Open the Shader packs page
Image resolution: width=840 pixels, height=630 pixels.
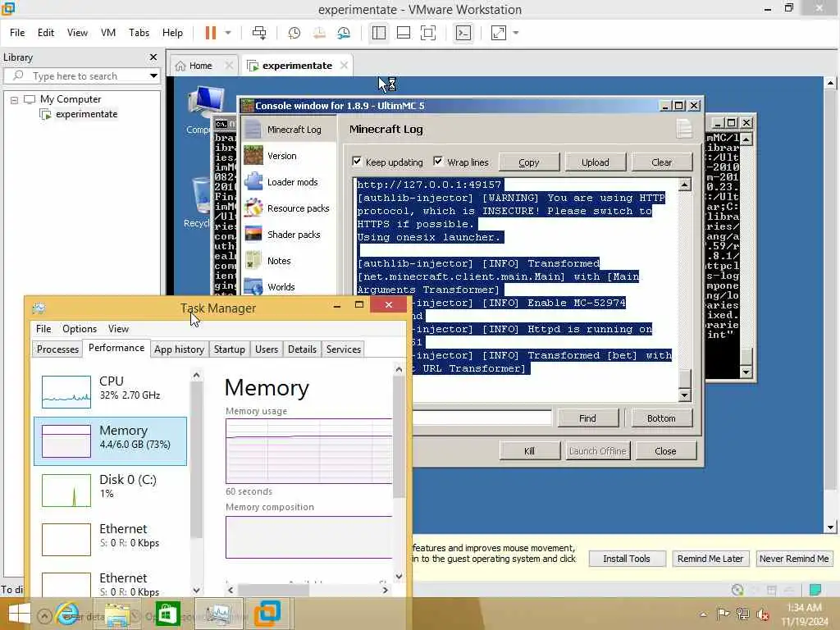tap(289, 235)
